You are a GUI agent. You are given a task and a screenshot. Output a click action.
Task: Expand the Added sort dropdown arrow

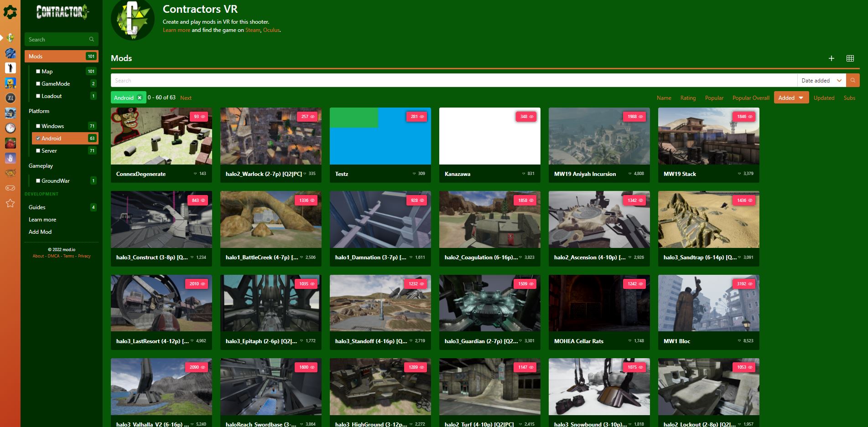[x=801, y=98]
